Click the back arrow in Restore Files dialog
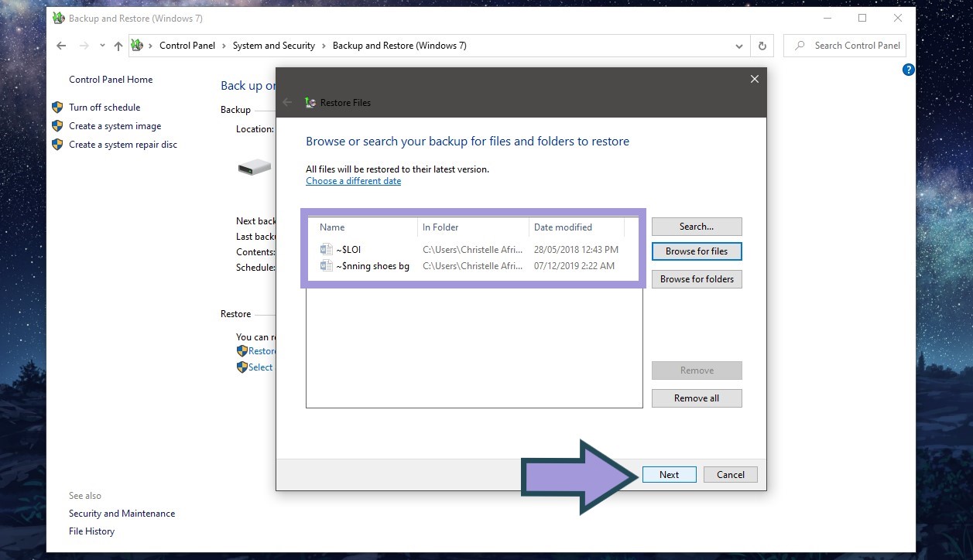Screen dimensions: 973x560 [288, 102]
